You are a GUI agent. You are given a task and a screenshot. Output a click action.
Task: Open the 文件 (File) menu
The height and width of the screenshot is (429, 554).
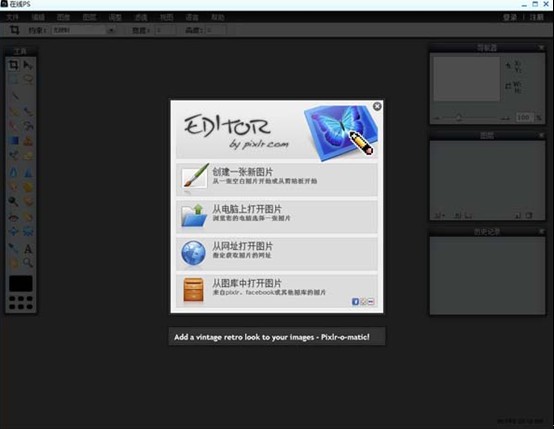[x=12, y=17]
